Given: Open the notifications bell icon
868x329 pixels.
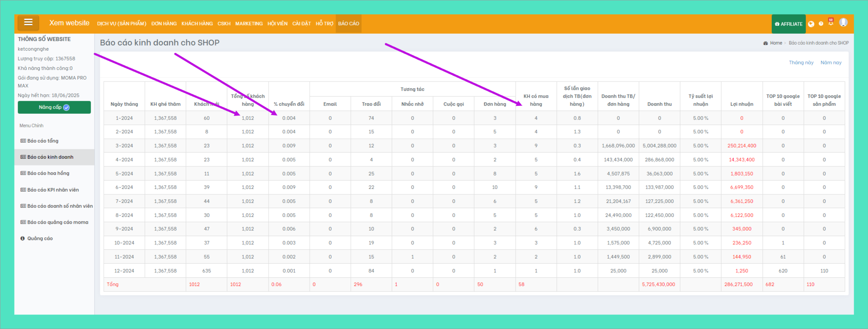Looking at the screenshot, I should coord(831,23).
